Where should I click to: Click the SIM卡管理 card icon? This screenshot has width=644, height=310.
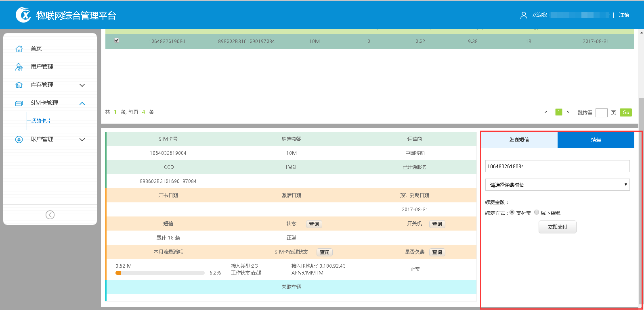click(19, 103)
